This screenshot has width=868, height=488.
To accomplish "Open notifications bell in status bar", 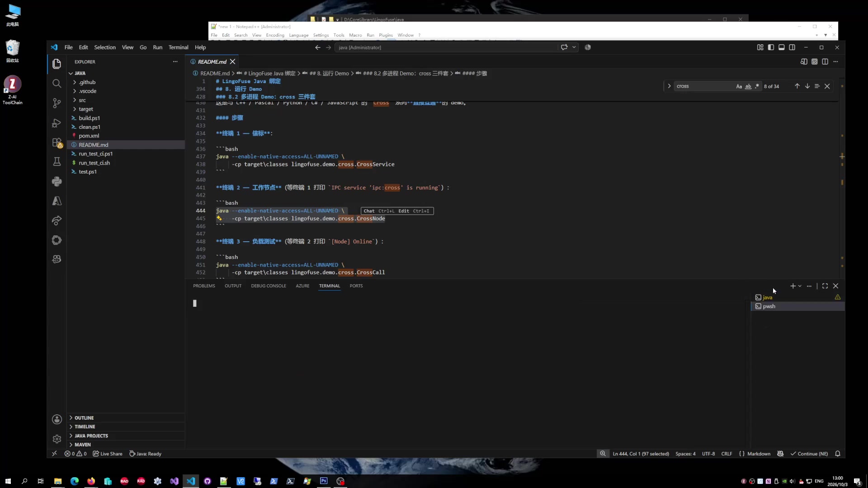I will point(838,454).
